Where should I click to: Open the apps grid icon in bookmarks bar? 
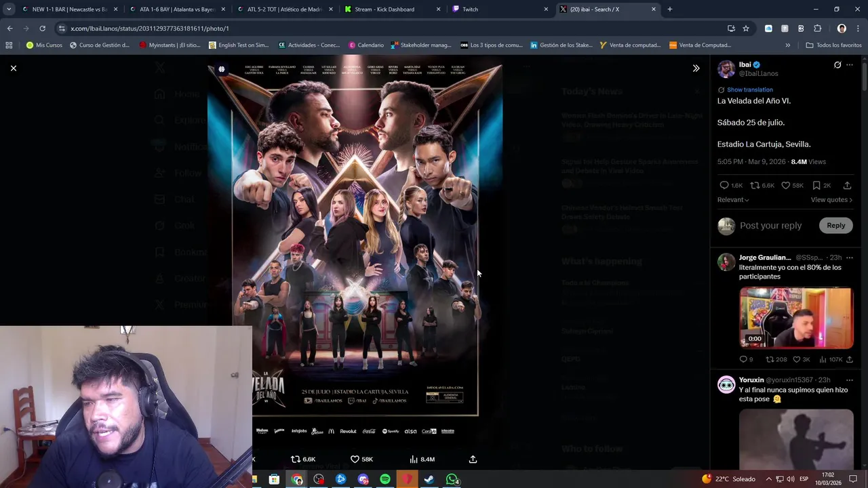[x=9, y=45]
